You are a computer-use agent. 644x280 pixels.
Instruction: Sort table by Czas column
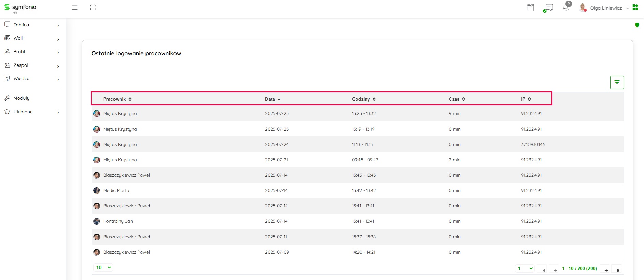click(x=457, y=99)
